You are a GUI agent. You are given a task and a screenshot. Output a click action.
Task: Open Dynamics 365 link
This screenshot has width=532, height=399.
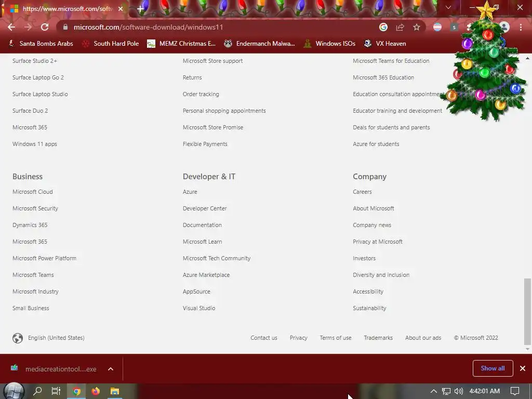tap(30, 225)
